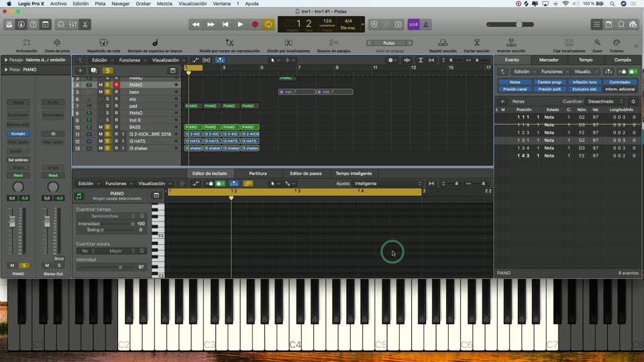Open Semicorchea time quantize dropdown
Image resolution: width=644 pixels, height=362 pixels.
(x=107, y=216)
